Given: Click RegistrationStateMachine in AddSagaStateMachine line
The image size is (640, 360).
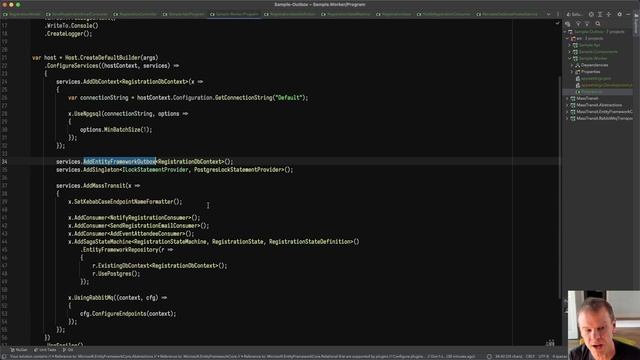Looking at the screenshot, I should [169, 242].
